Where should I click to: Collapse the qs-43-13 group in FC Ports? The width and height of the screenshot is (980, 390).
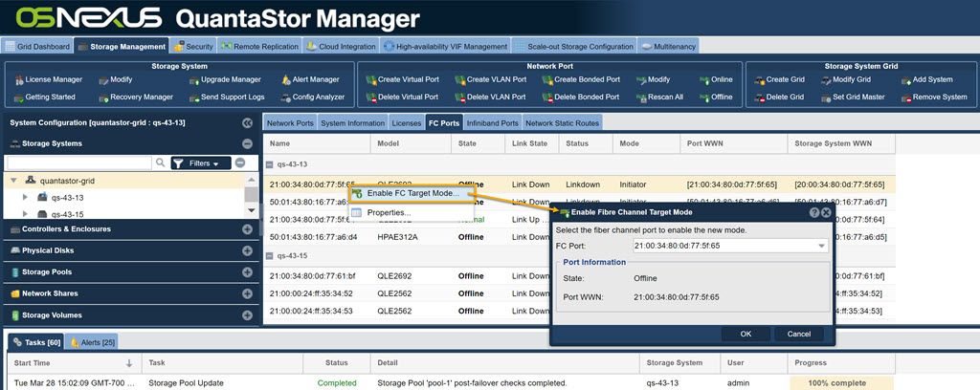269,164
